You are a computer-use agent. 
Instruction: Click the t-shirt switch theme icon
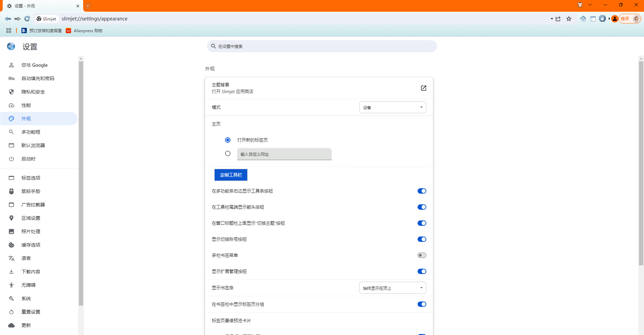pos(580,5)
